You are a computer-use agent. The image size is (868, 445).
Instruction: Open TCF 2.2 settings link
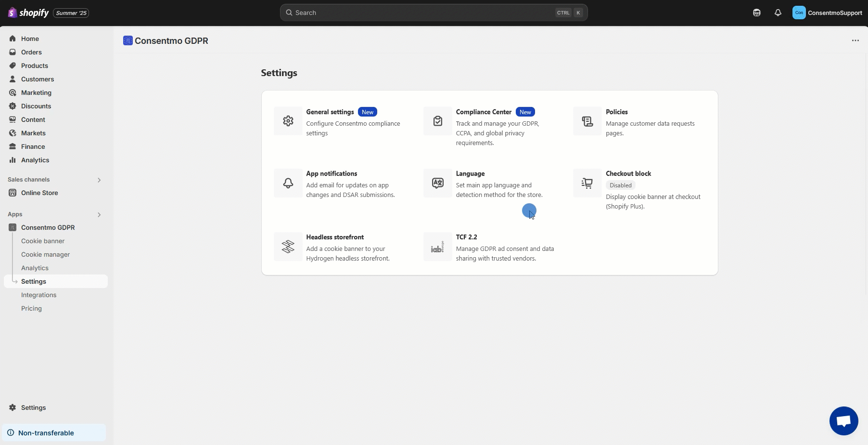click(x=467, y=237)
